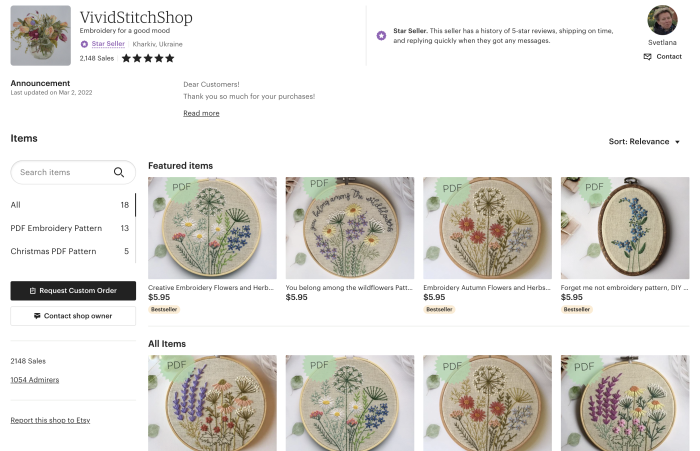Click into the Search items field
This screenshot has width=700, height=451.
pyautogui.click(x=60, y=172)
